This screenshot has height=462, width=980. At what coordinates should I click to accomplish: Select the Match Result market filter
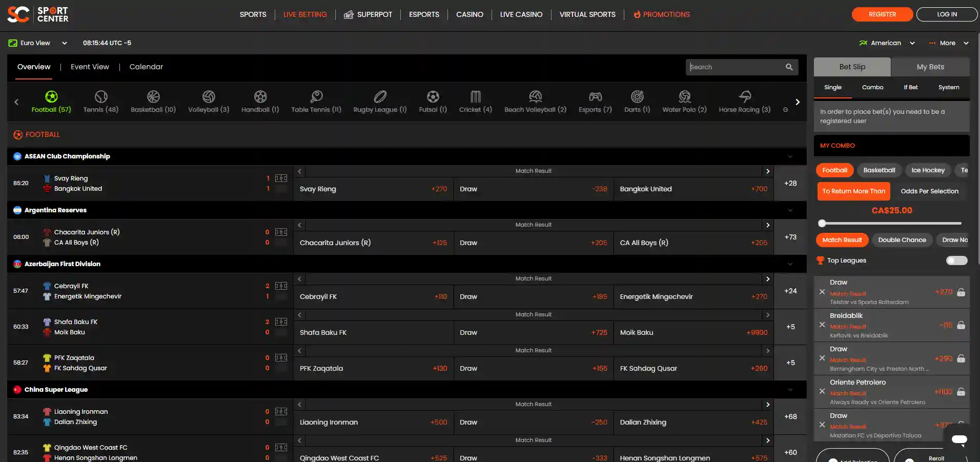(842, 240)
